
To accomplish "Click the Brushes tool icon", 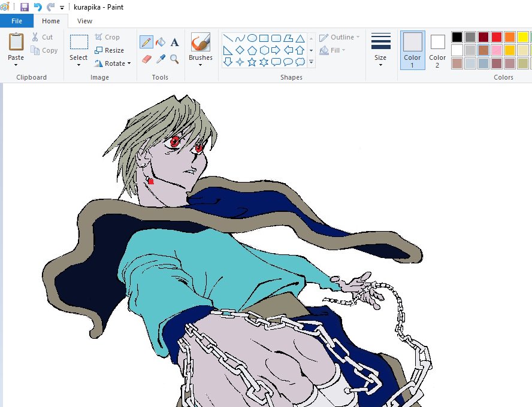I will pyautogui.click(x=201, y=42).
